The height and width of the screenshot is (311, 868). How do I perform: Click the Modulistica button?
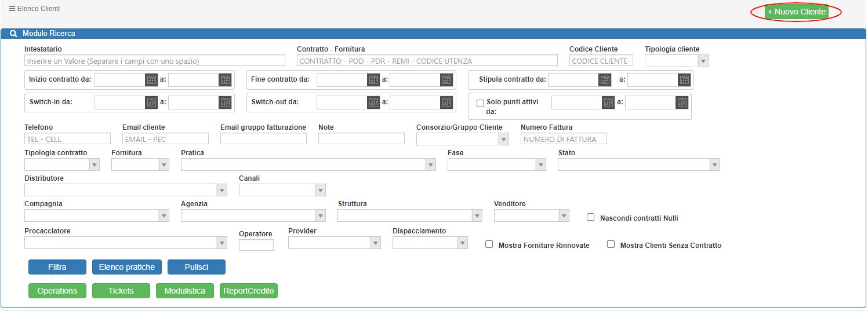tap(185, 291)
